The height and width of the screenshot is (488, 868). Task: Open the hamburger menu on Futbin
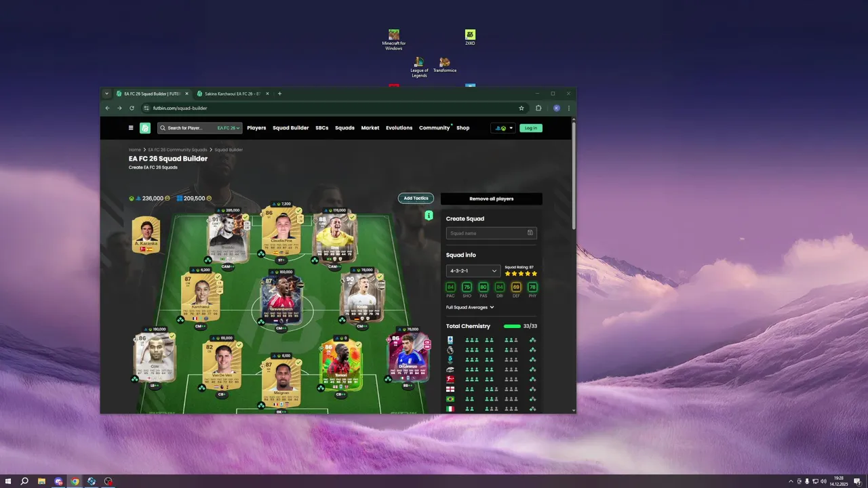pos(131,128)
